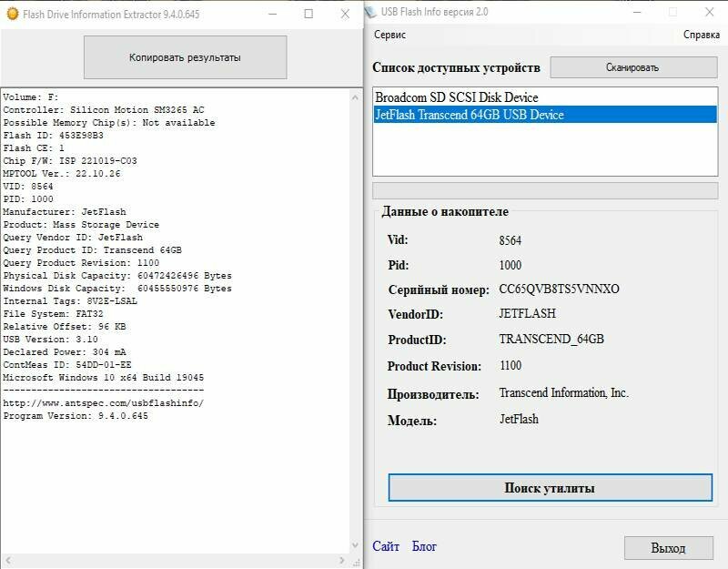Click the ContMeas ID: 54DD-01-EE line
Screen dimensions: 728x569
pyautogui.click(x=67, y=365)
